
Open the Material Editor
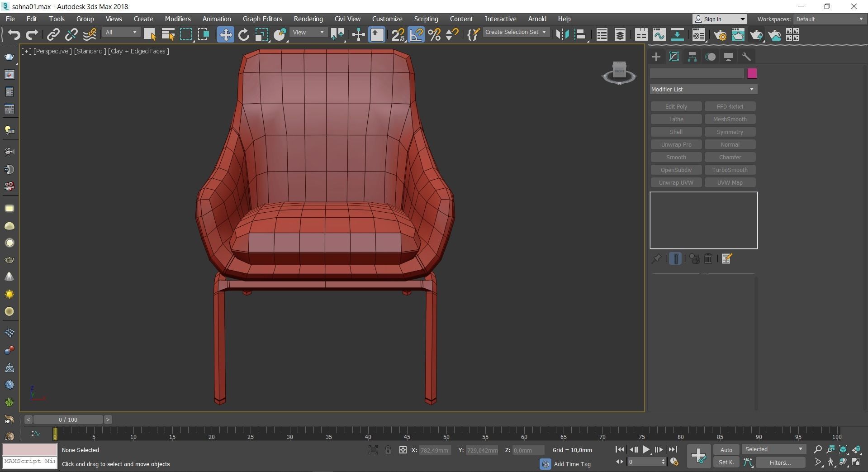(699, 35)
